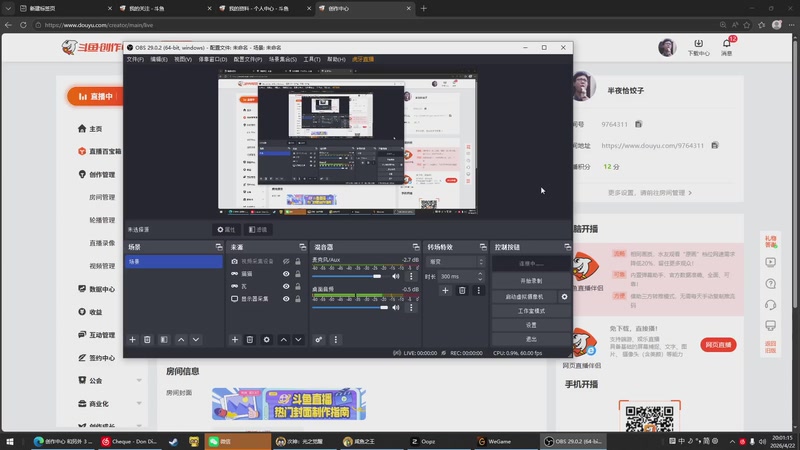This screenshot has height=450, width=800.
Task: Increase the transition duration with the 300 ms stepper
Action: click(480, 273)
